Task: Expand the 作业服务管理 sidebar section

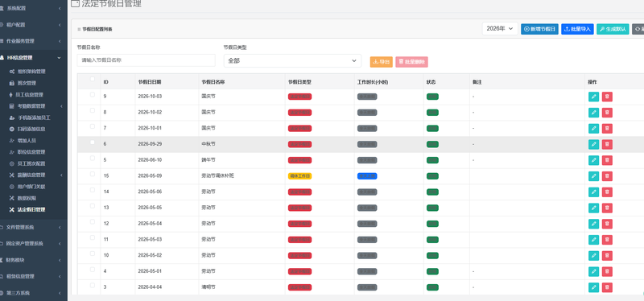Action: [34, 41]
